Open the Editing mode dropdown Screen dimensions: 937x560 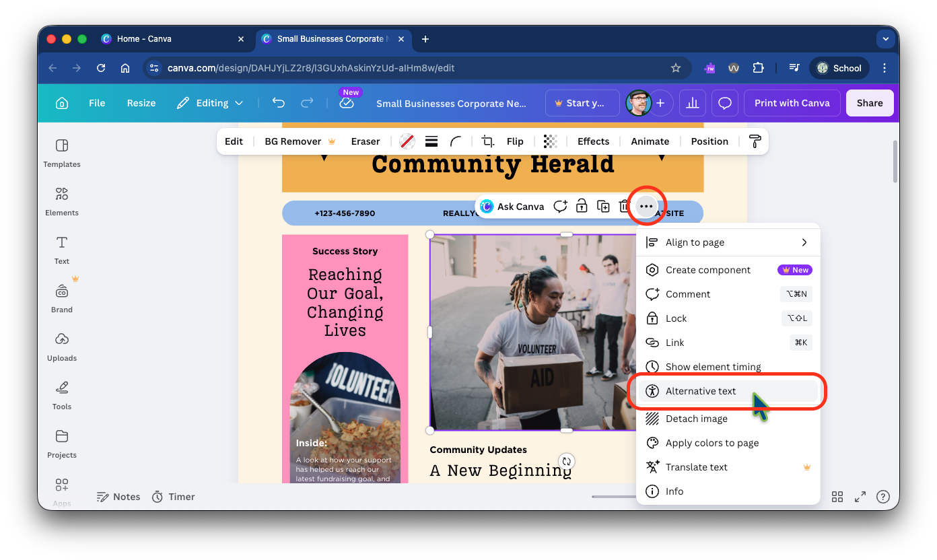pos(209,103)
